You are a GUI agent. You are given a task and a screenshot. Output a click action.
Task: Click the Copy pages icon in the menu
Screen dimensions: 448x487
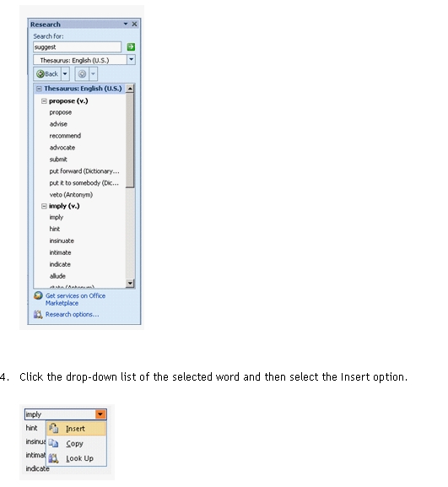point(53,443)
